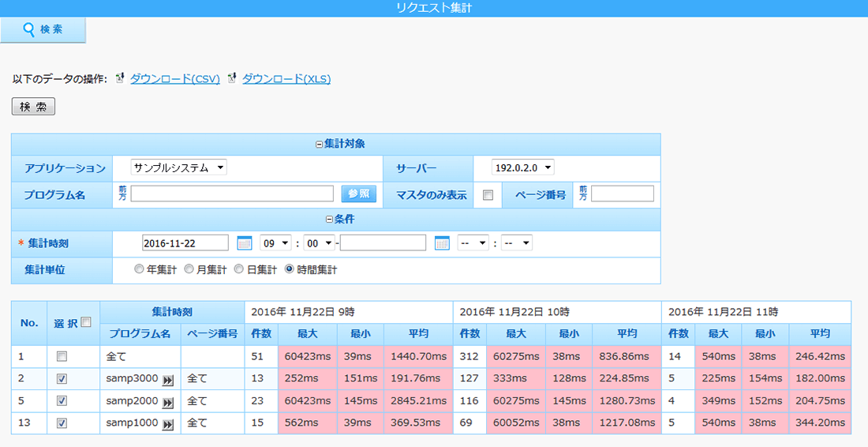This screenshot has width=868, height=447.
Task: Toggle the マスタのみ表示 checkbox
Action: pos(488,195)
